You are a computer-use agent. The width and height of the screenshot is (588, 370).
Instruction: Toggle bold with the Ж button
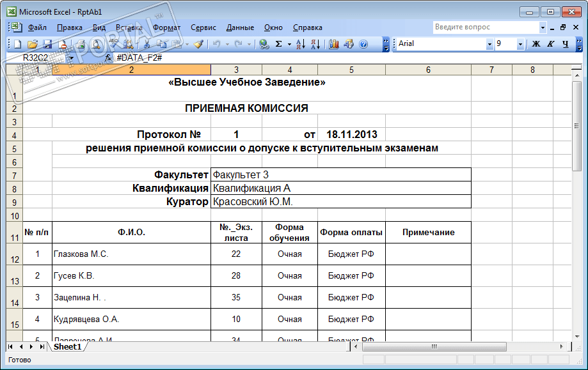point(536,44)
